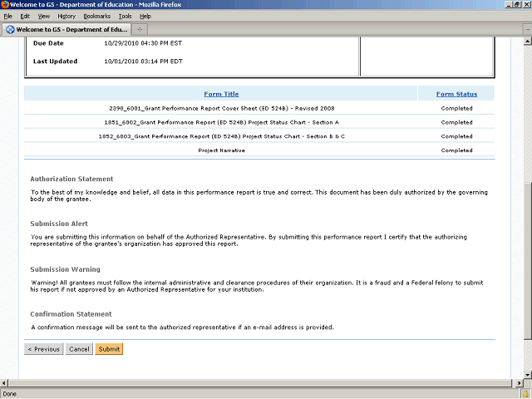Select the Cover Sheet (ED 524B) form row
Image resolution: width=532 pixels, height=399 pixels.
(x=259, y=108)
